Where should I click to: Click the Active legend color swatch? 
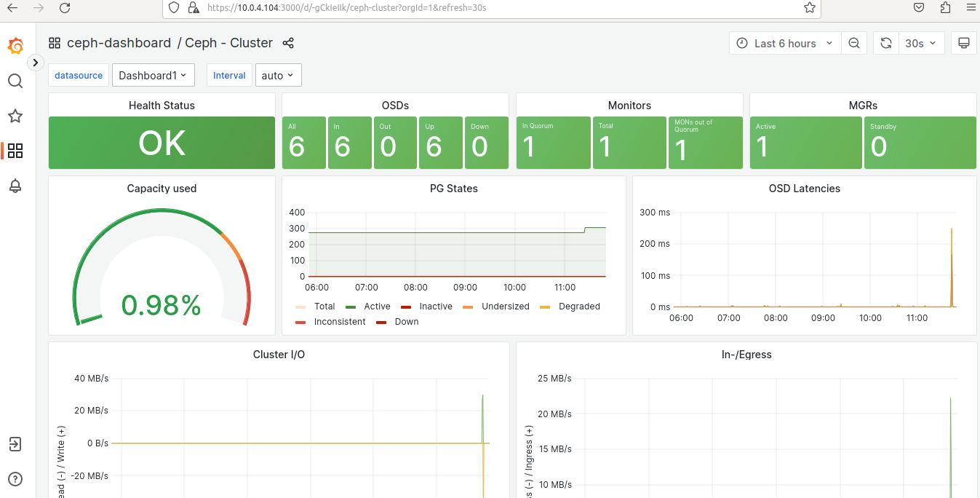[351, 307]
